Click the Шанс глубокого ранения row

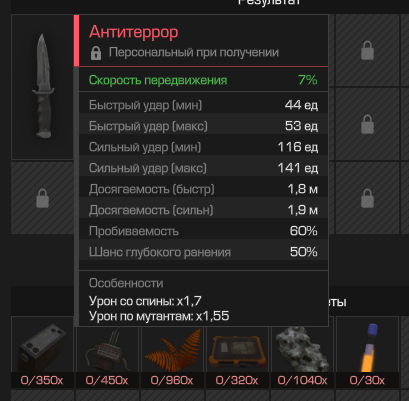point(203,252)
